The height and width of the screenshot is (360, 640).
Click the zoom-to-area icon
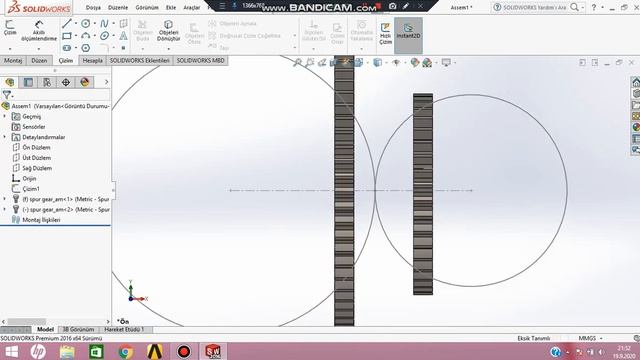pos(310,62)
